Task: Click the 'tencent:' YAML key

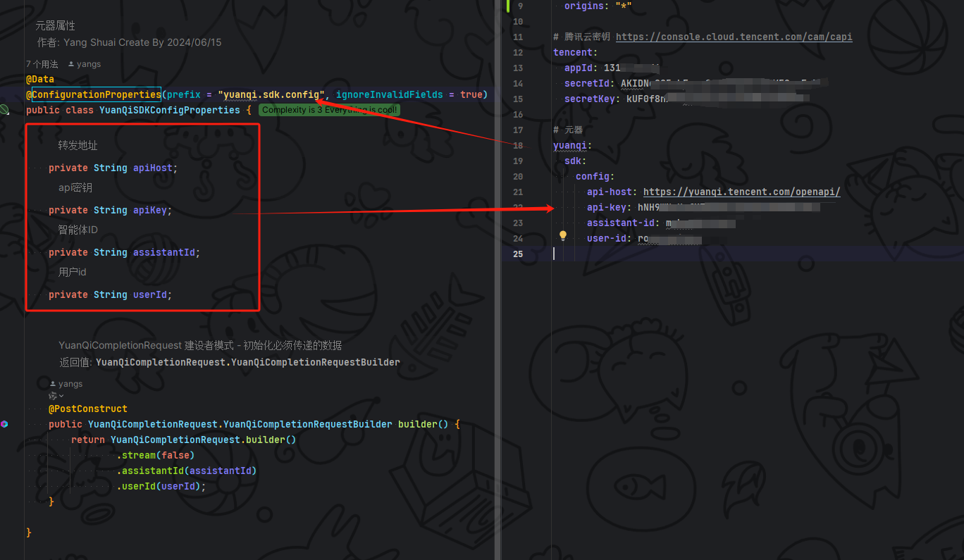Action: point(576,52)
